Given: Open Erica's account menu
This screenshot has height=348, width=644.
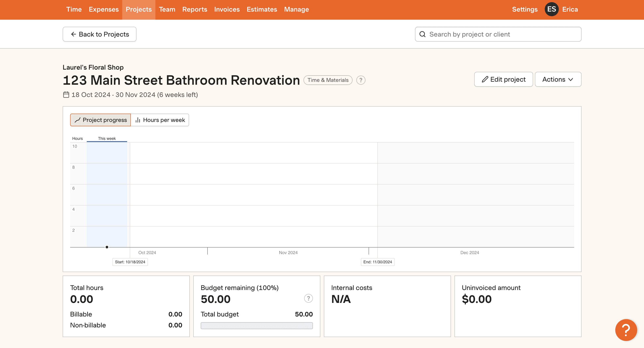Looking at the screenshot, I should tap(570, 9).
